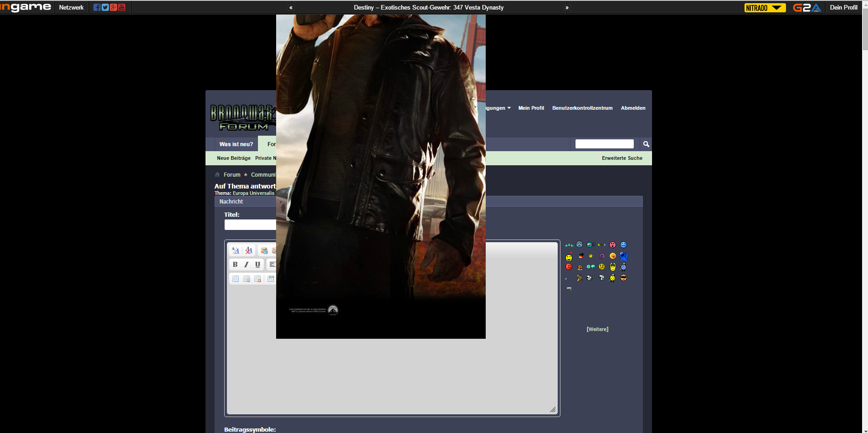Show next news headline with » arrow

(567, 7)
